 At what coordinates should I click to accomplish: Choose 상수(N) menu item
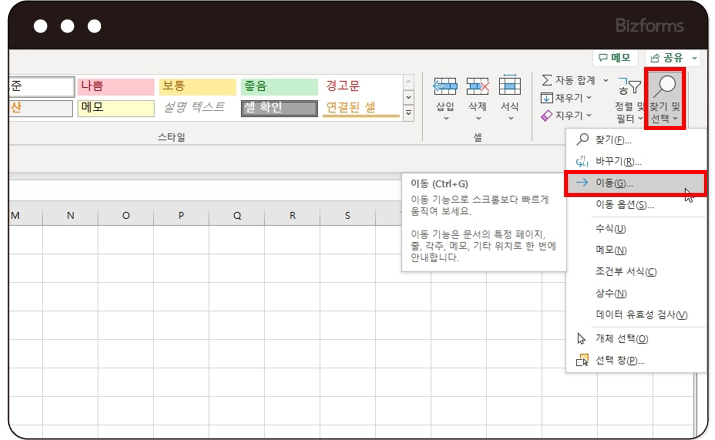(636, 293)
